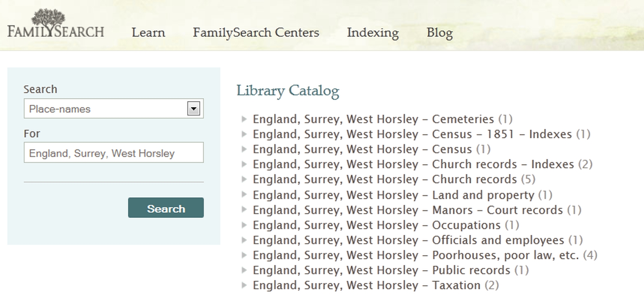Open West Horsley Census (1) link
This screenshot has height=307, width=644.
371,149
